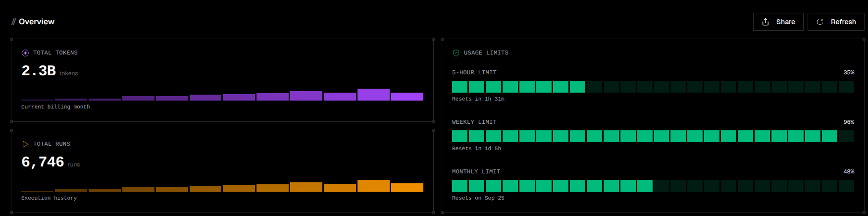Click the orange Total Runs play icon
The width and height of the screenshot is (868, 216).
(25, 144)
